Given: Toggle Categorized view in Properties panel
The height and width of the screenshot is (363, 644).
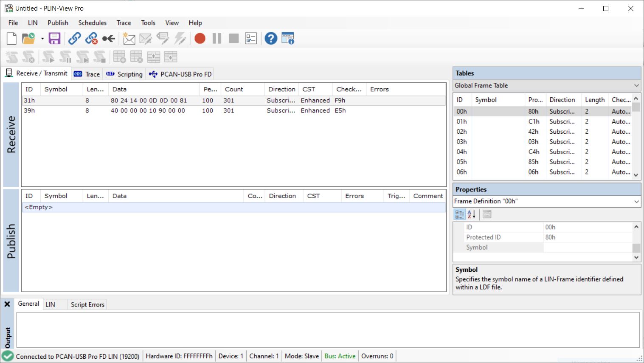Looking at the screenshot, I should point(459,214).
